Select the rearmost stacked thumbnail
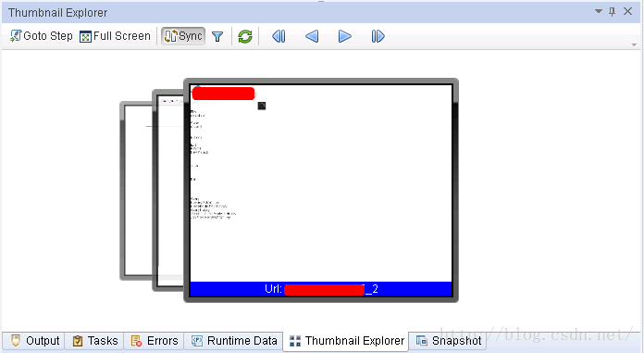 (x=136, y=191)
